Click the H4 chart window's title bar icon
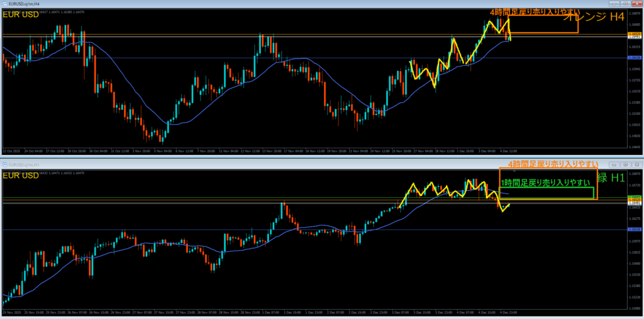 click(x=4, y=4)
